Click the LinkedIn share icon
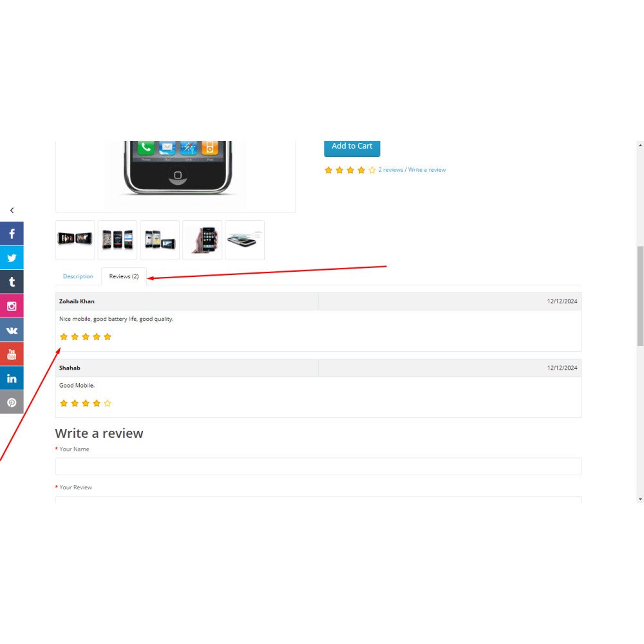Screen dimensions: 644x644 click(x=12, y=378)
